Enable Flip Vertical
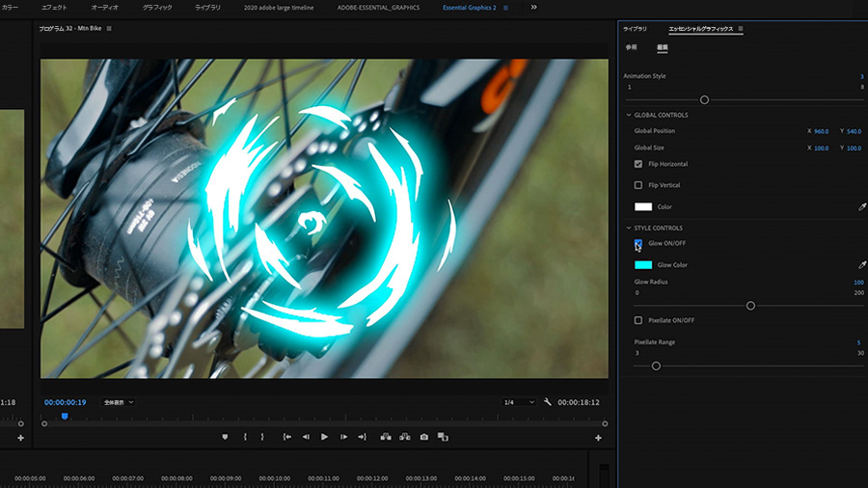The width and height of the screenshot is (868, 488). (x=638, y=185)
